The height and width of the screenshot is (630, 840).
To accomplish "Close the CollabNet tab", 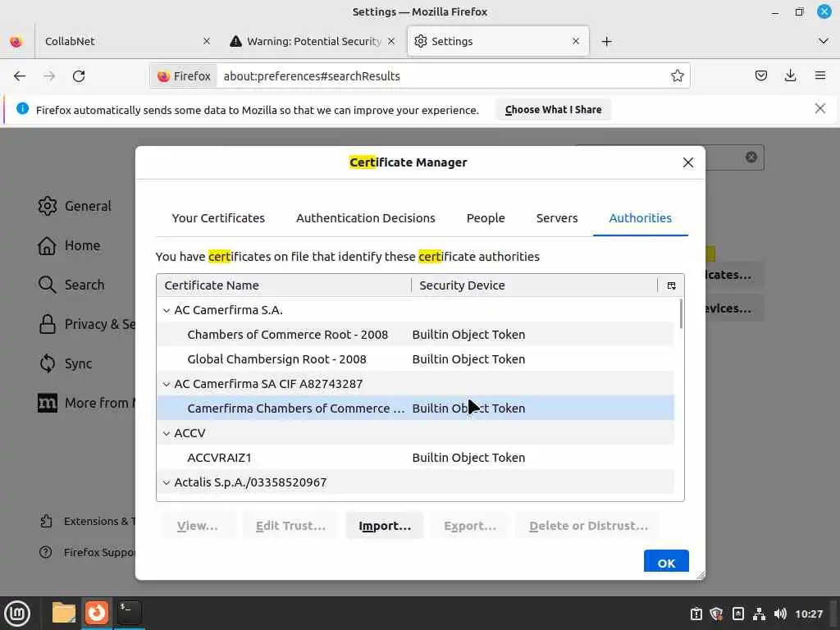I will (x=207, y=41).
